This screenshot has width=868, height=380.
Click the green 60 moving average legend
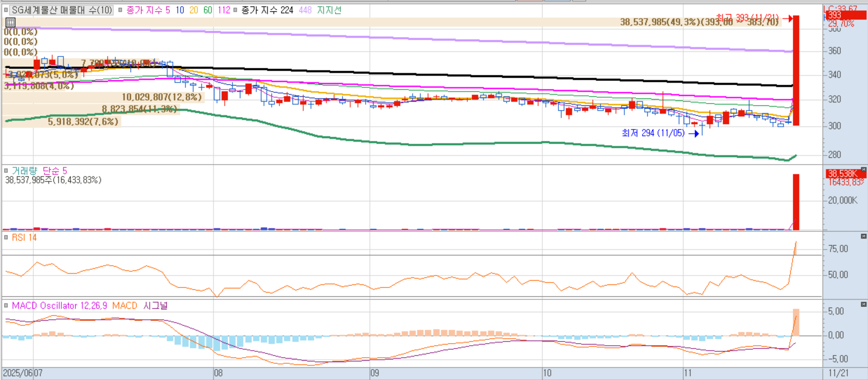[208, 10]
